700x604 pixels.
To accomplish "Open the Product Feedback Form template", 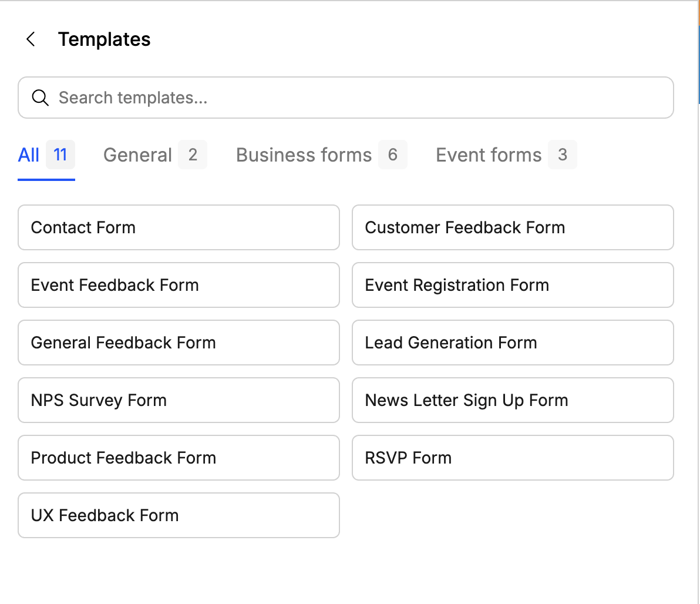I will click(179, 458).
